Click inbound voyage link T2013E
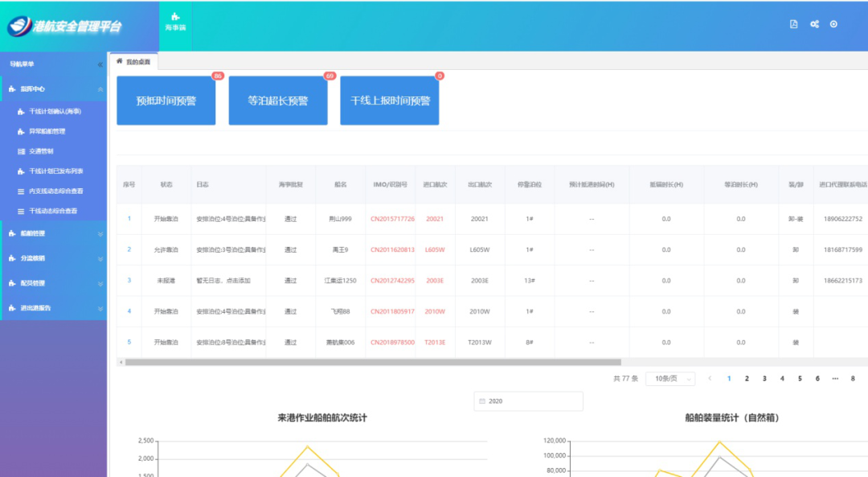This screenshot has height=477, width=868. click(435, 343)
